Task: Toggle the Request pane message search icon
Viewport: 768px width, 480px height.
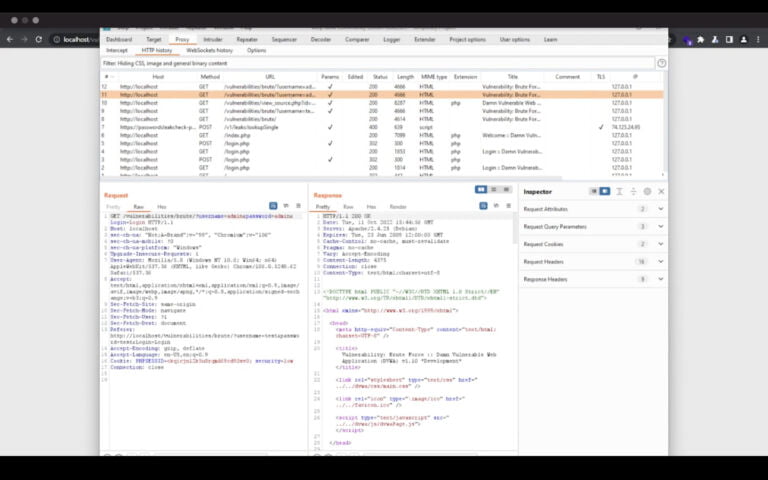Action: (273, 206)
